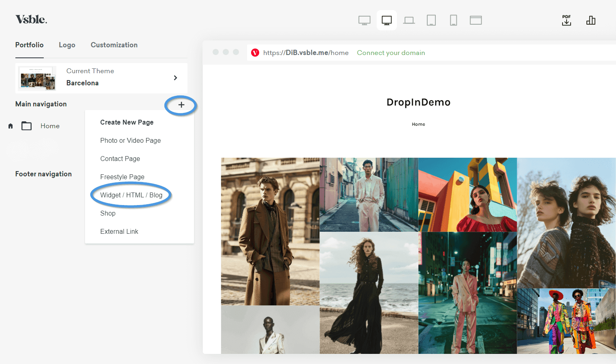This screenshot has width=616, height=364.
Task: Choose "Contact Page" from the page menu
Action: [x=120, y=159]
